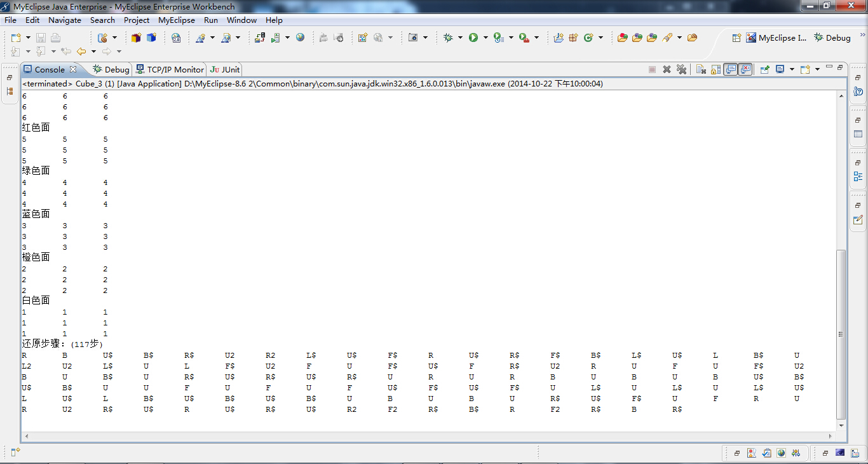Open the Window menu
This screenshot has width=868, height=464.
pos(241,20)
